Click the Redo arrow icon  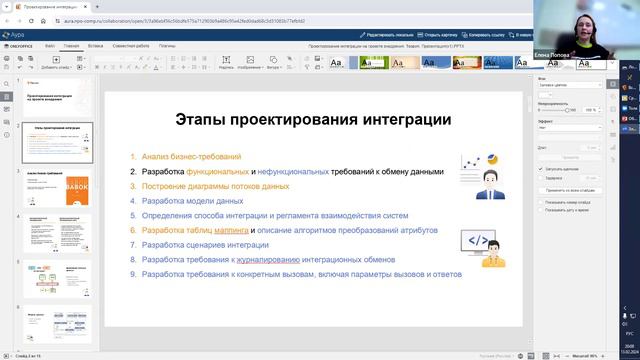pos(31,67)
